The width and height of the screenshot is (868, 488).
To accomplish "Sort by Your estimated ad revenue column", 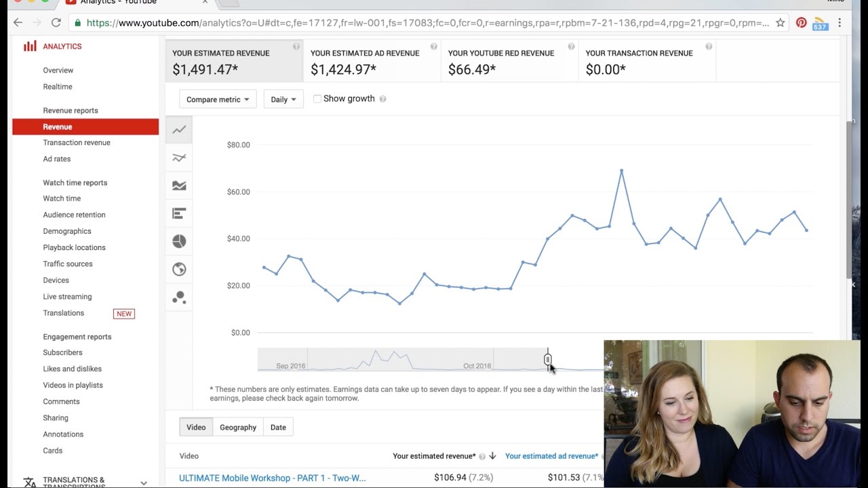I will click(552, 456).
